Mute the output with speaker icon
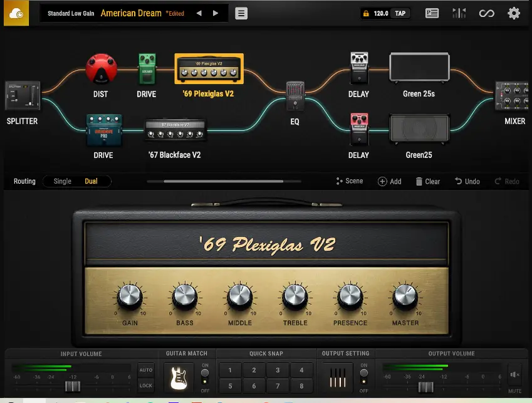This screenshot has width=532, height=403. [514, 375]
